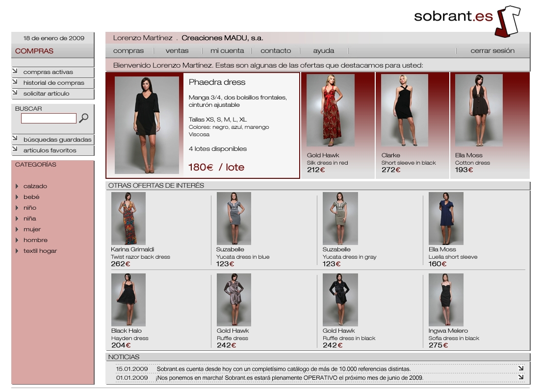Click the COMPRAS sidebar heading
Viewport: 541px width, 392px height.
coord(34,51)
